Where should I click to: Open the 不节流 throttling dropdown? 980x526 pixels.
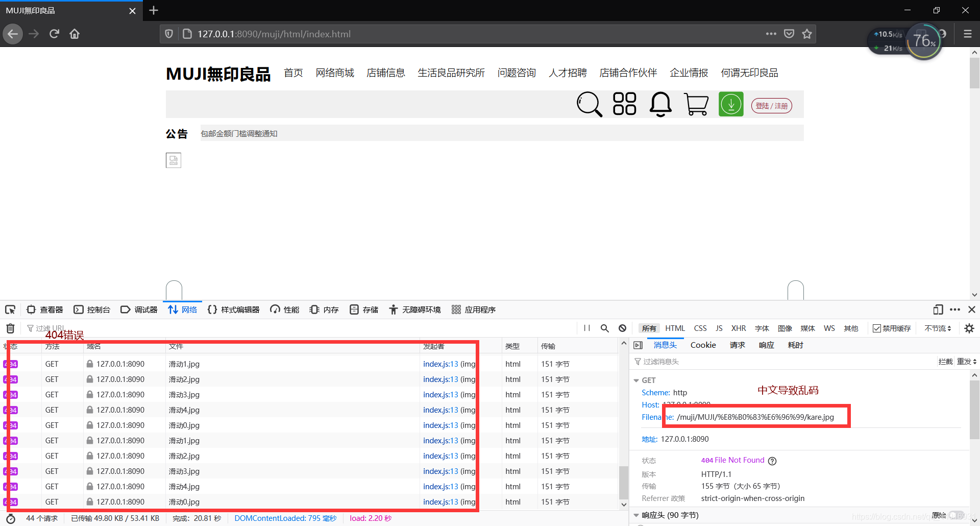938,328
